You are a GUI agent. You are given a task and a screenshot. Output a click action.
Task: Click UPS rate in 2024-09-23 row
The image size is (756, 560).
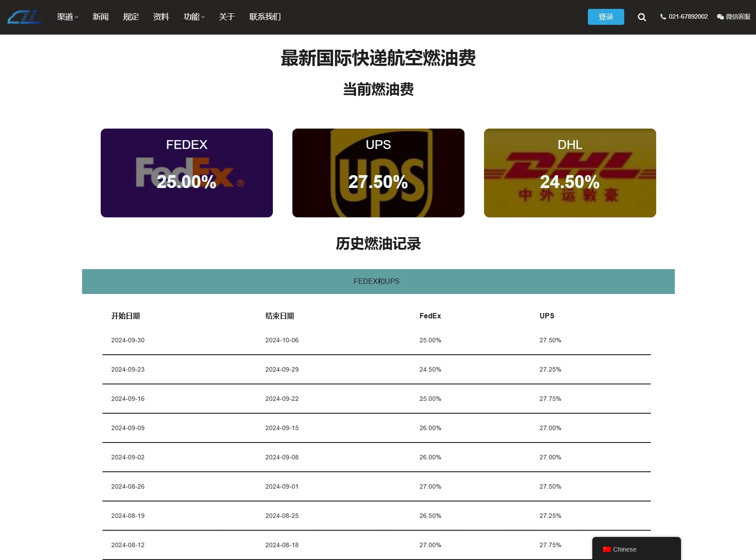[550, 369]
